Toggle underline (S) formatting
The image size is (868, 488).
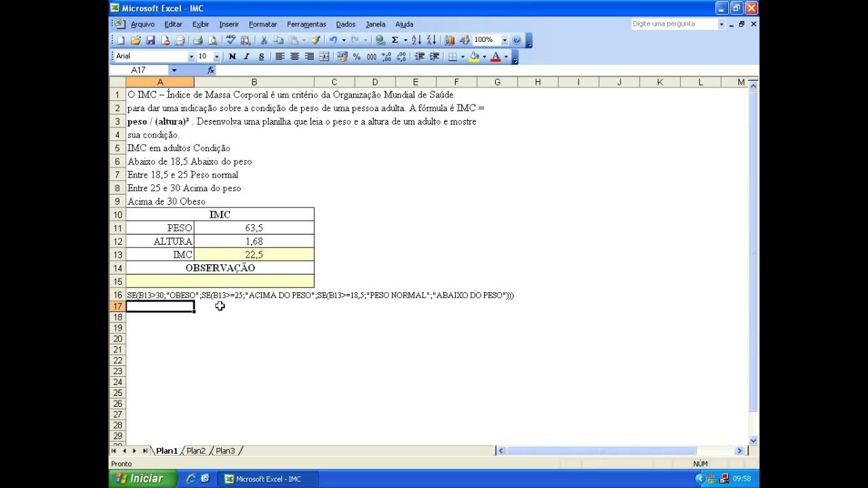[x=262, y=56]
